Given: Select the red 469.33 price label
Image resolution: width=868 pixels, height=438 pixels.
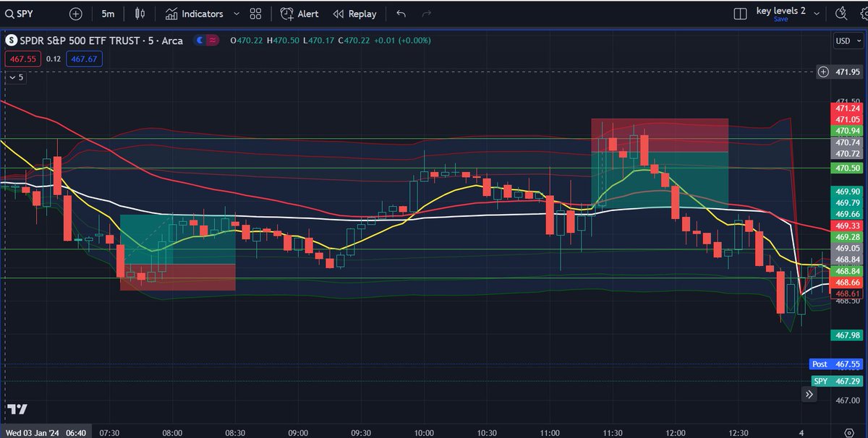Looking at the screenshot, I should 848,226.
